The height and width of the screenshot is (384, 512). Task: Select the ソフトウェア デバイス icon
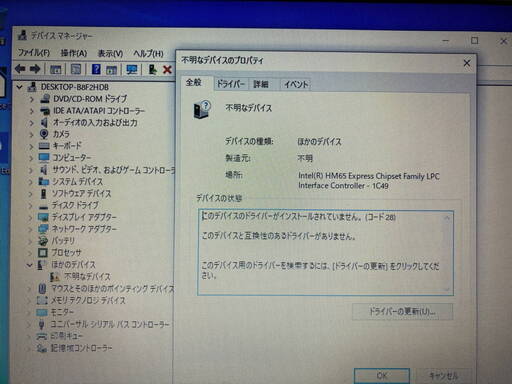43,194
